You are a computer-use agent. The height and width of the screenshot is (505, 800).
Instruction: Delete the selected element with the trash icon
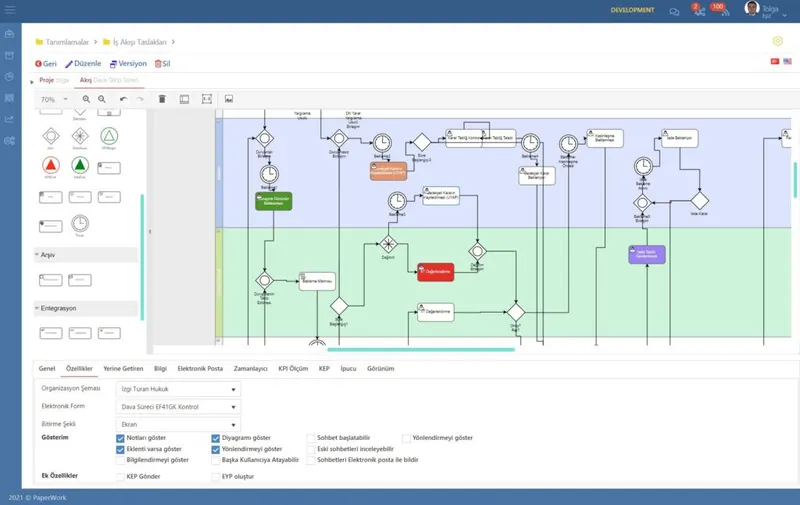pyautogui.click(x=162, y=99)
